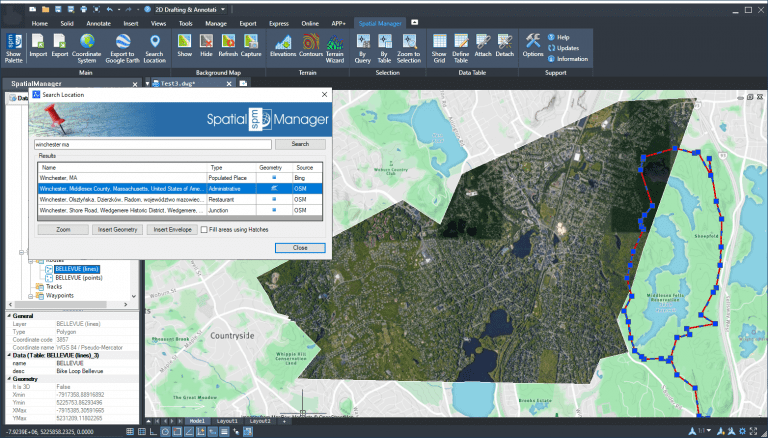Open the Coordinate System tool

point(87,48)
